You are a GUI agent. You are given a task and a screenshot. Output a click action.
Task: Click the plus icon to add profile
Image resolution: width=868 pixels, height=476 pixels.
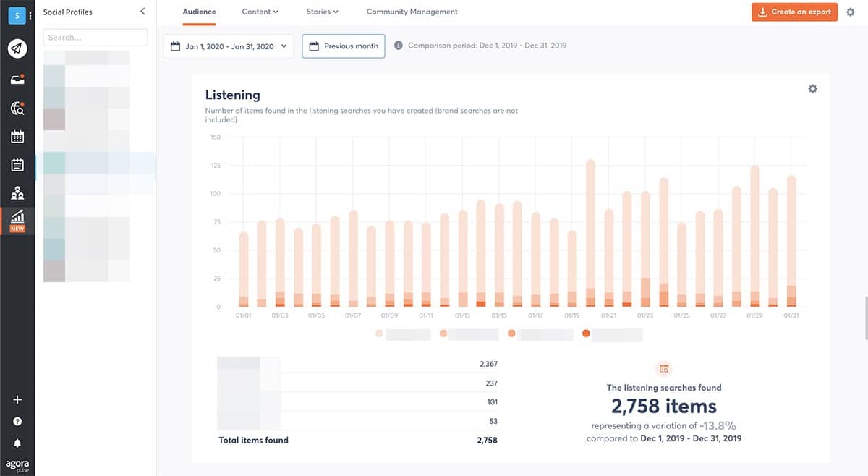pyautogui.click(x=17, y=400)
